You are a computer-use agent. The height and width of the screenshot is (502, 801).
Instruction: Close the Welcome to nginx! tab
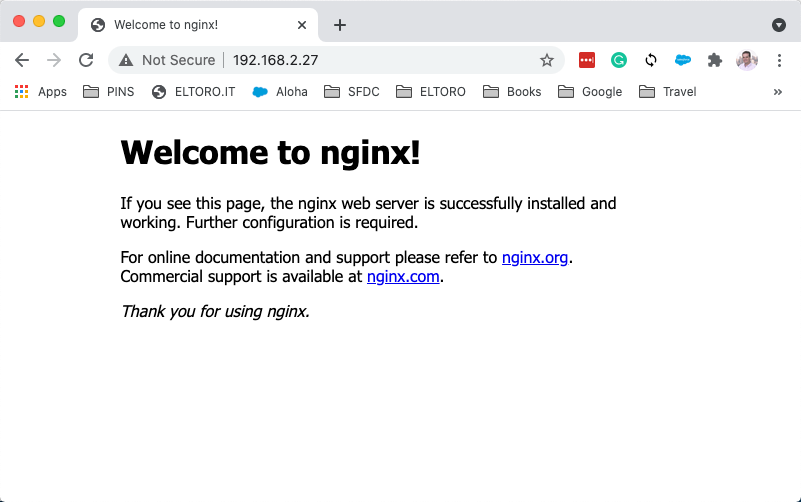[x=302, y=25]
